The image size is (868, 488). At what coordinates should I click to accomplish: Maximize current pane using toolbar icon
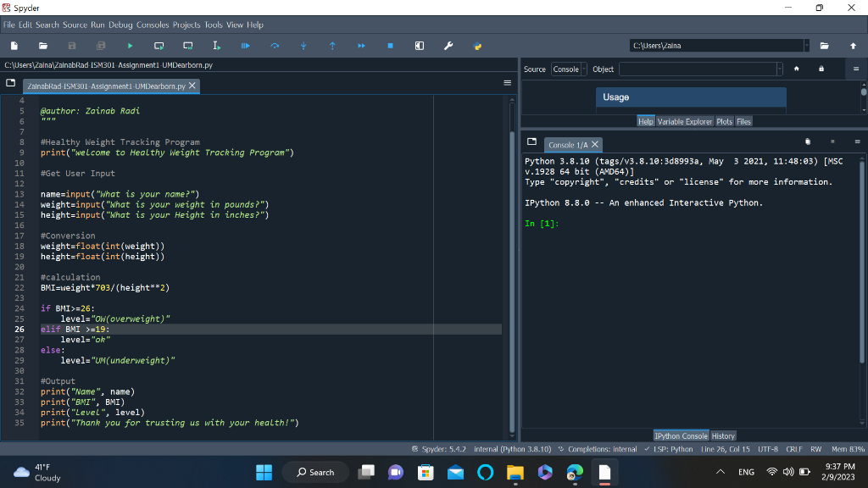point(419,46)
